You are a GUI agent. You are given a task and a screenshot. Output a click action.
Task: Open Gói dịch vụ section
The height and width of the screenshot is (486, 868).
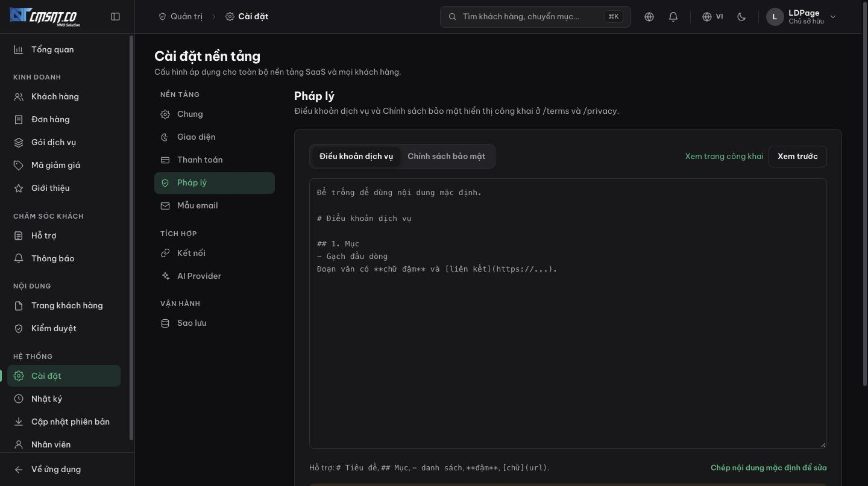point(64,142)
